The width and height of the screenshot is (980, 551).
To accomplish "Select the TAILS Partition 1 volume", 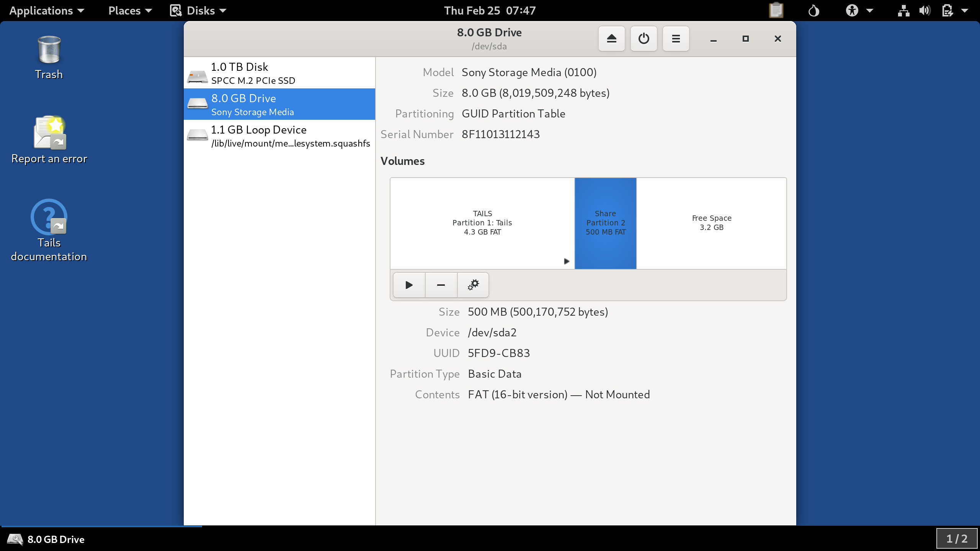I will tap(481, 223).
